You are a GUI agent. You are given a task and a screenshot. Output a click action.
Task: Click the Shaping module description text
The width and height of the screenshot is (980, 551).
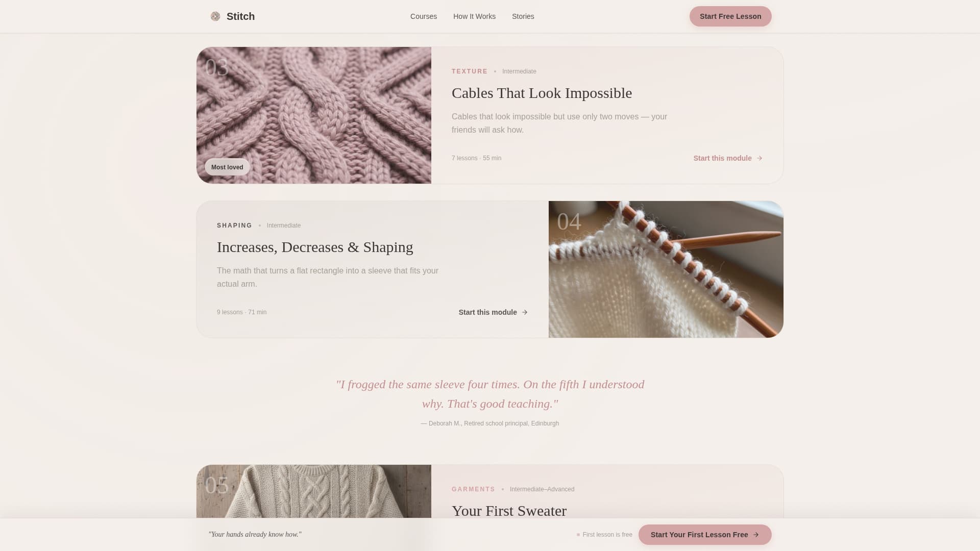pos(328,278)
